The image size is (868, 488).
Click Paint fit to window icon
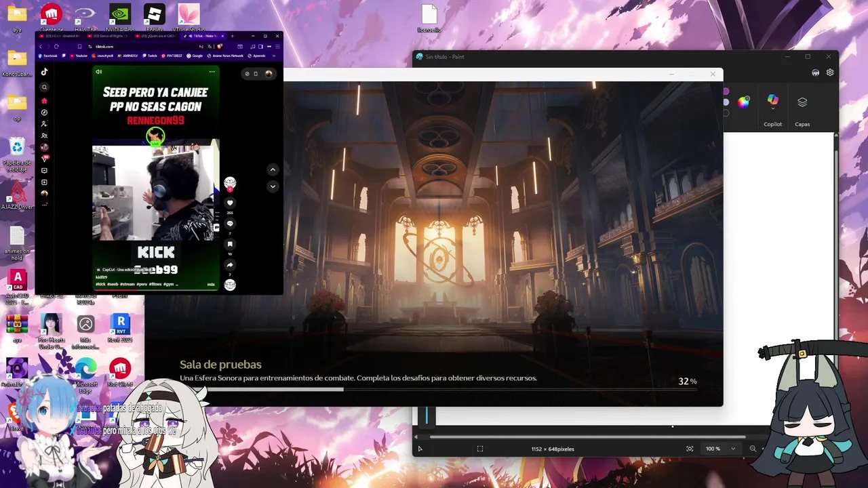point(690,449)
